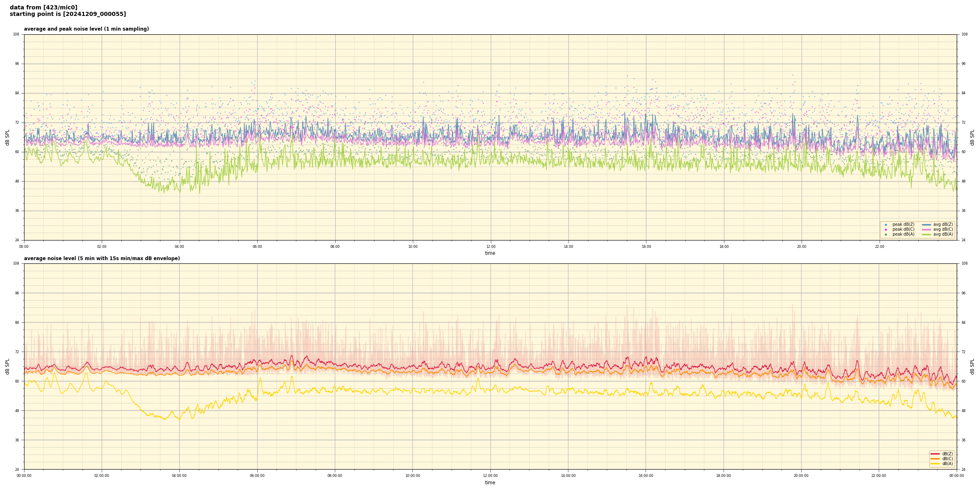Click the left 'dB SPL' label of bottom chart
Image resolution: width=980 pixels, height=490 pixels.
[x=7, y=366]
